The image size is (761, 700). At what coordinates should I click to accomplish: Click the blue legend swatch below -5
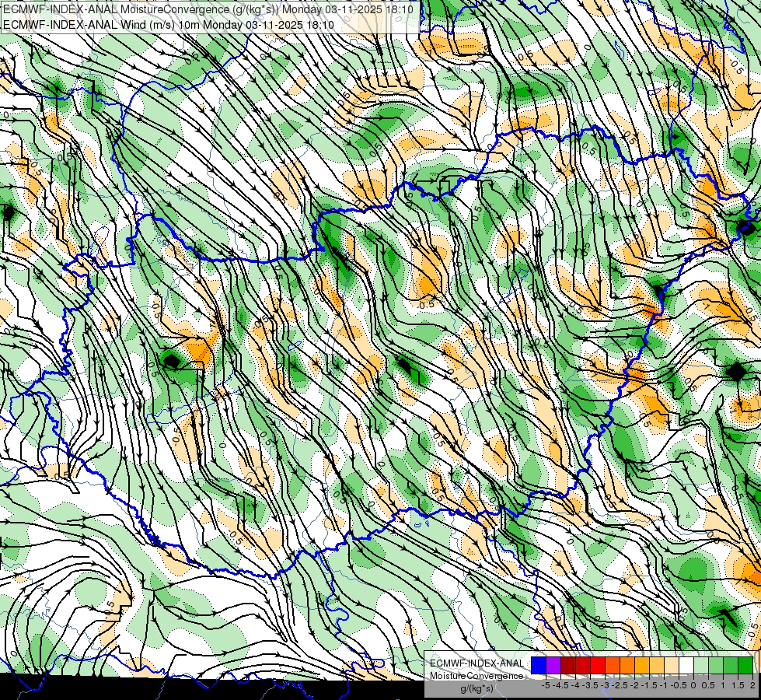(x=538, y=665)
